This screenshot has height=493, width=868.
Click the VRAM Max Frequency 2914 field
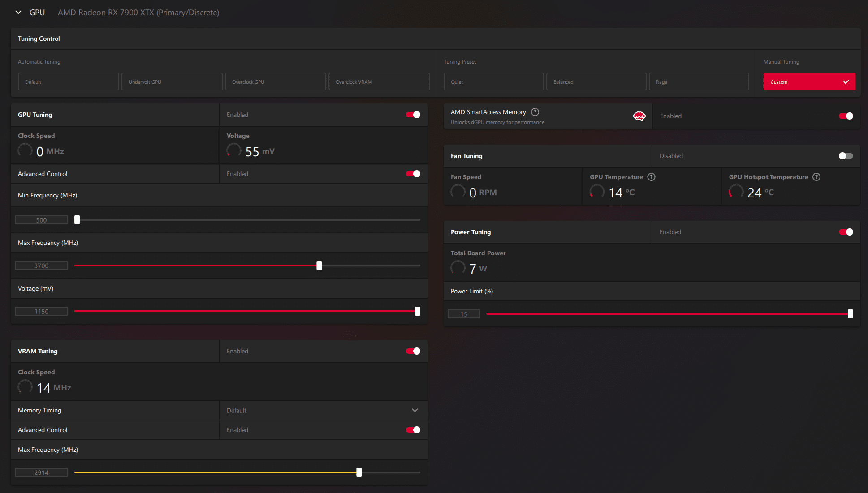click(42, 472)
